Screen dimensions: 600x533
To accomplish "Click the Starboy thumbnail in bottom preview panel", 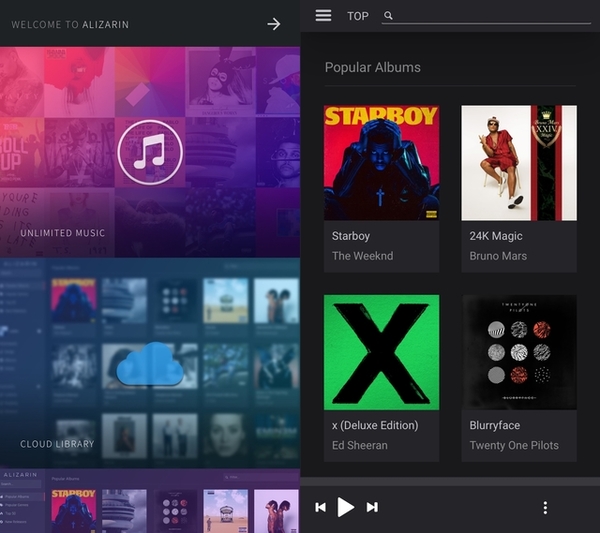I will pyautogui.click(x=73, y=511).
